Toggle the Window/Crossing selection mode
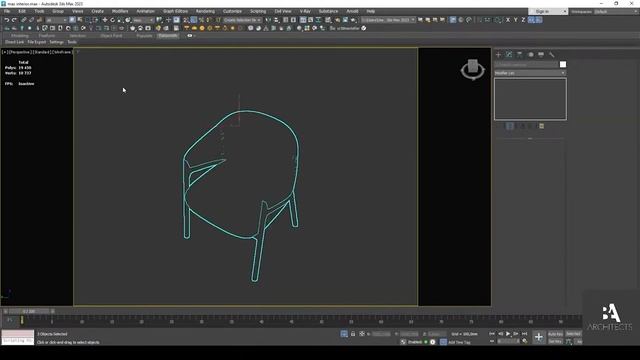Image resolution: width=640 pixels, height=360 pixels. tap(96, 20)
